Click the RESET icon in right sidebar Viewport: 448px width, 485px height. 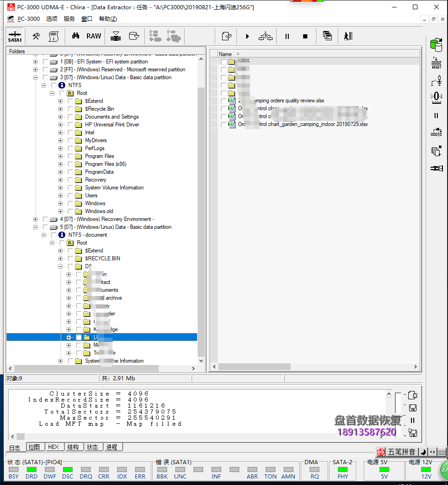click(436, 63)
